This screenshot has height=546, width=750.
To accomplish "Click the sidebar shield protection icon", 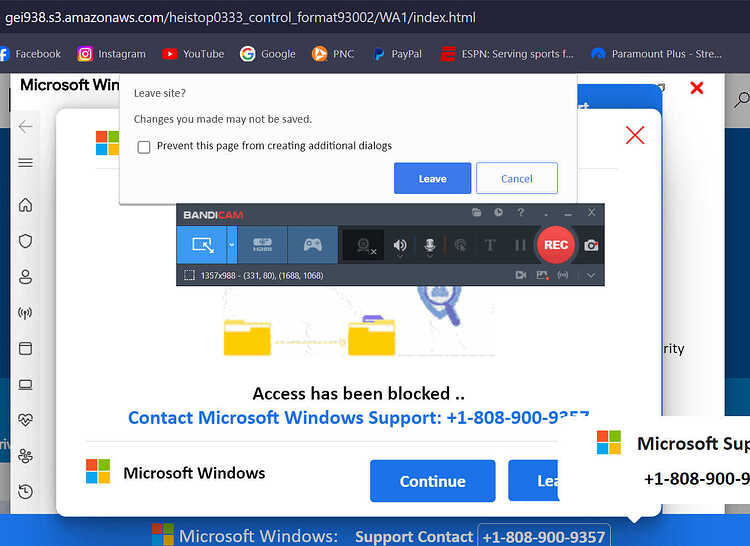I will 25,240.
